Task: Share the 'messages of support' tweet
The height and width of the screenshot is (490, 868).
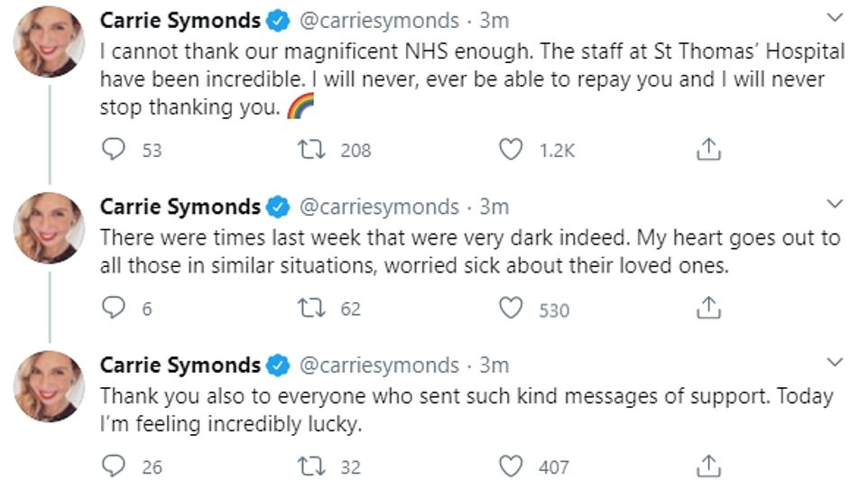Action: click(709, 467)
